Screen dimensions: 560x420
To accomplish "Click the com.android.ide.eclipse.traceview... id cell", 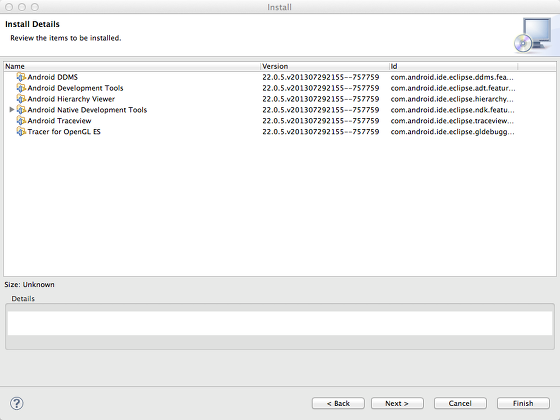I will tap(452, 121).
